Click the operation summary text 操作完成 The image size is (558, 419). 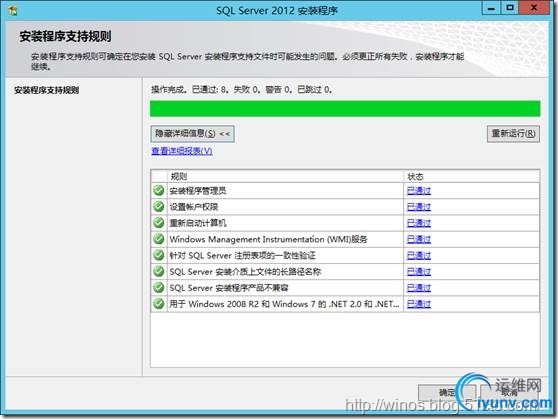[242, 90]
